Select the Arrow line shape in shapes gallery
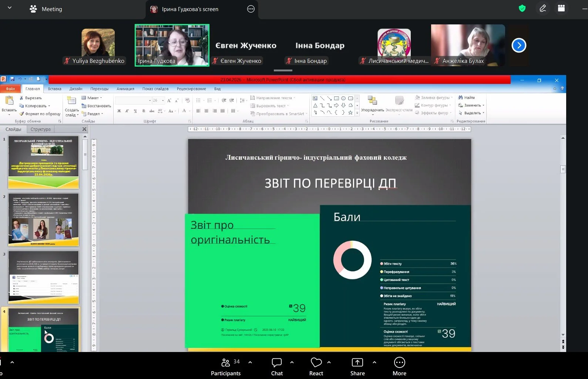 (329, 98)
